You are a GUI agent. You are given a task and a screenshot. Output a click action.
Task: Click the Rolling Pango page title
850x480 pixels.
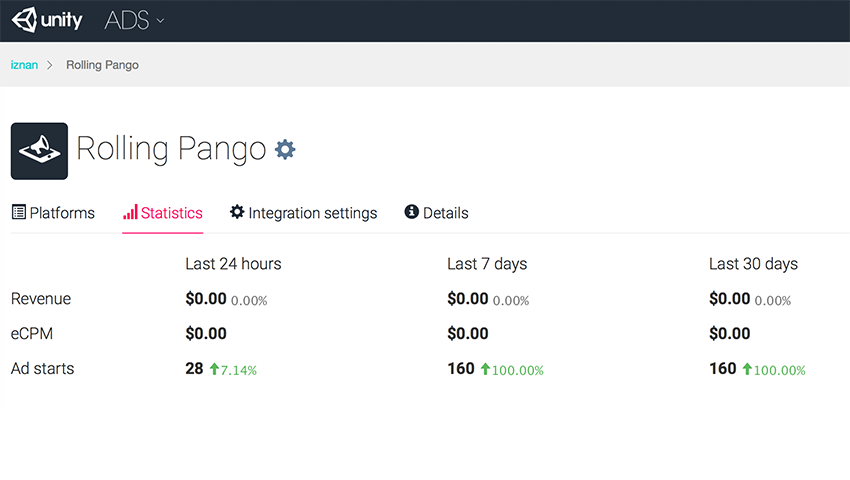(x=171, y=149)
